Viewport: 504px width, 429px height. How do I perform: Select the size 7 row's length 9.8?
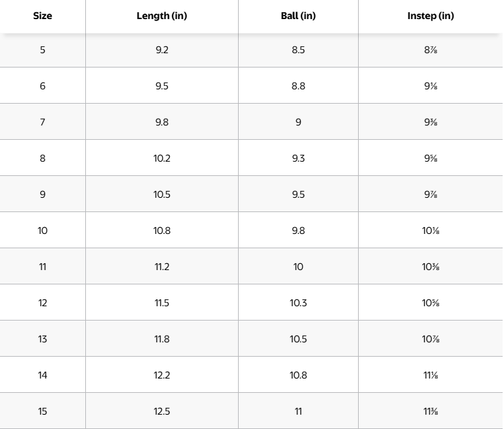tap(162, 122)
